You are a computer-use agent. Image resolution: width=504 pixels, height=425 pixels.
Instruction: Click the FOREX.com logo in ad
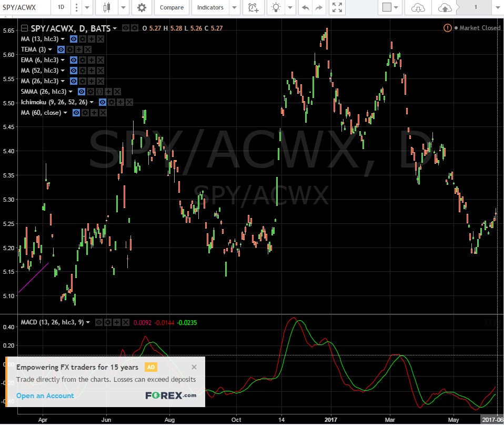click(170, 396)
